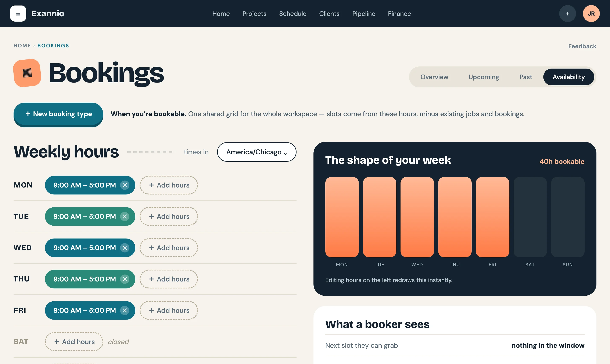Click the WED bar in week chart
The image size is (610, 364).
tap(417, 217)
